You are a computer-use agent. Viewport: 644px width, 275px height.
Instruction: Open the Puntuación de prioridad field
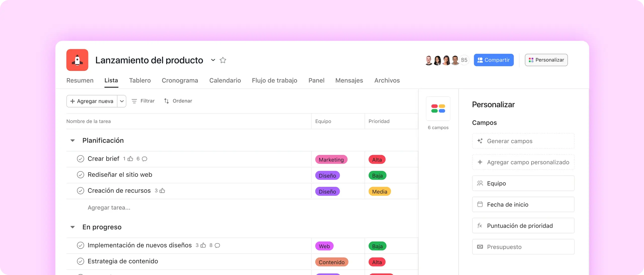pos(523,226)
